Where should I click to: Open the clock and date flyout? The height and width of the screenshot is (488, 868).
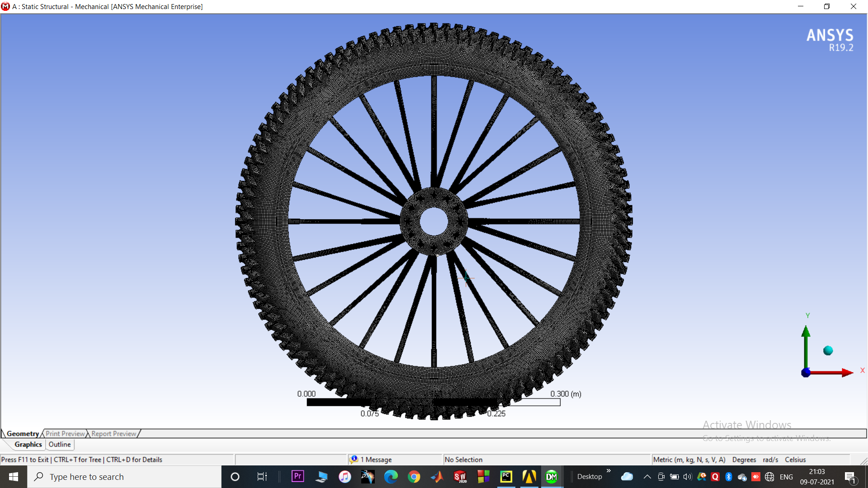tap(817, 477)
